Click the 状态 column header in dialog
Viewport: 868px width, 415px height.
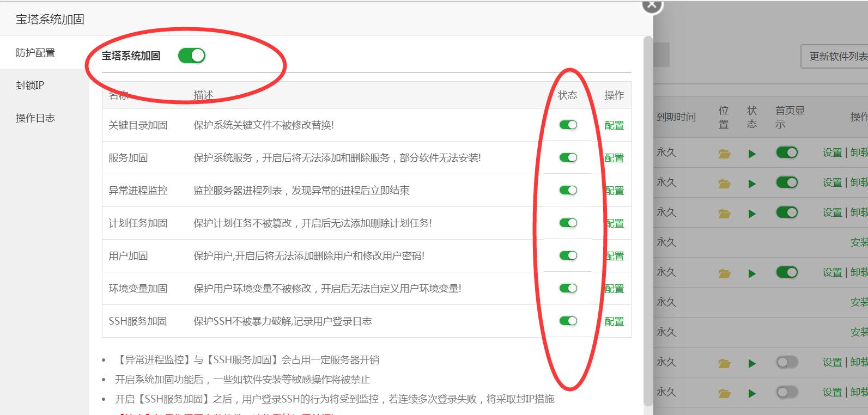[567, 95]
